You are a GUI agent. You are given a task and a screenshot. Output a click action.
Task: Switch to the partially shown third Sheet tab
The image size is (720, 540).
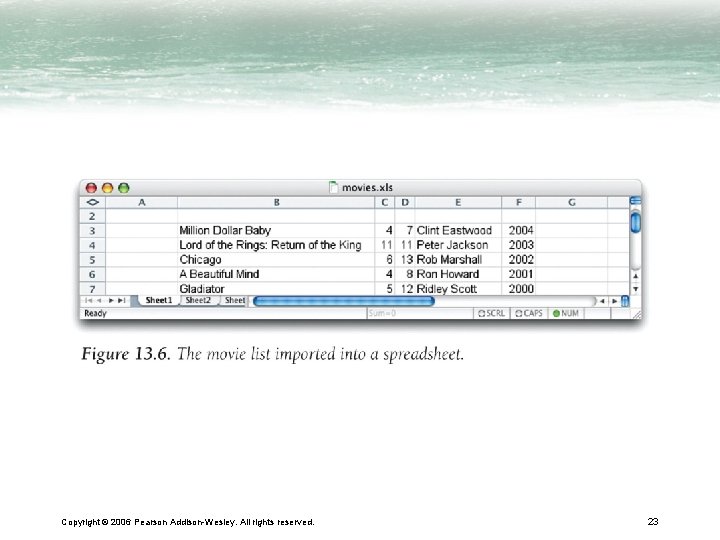234,300
